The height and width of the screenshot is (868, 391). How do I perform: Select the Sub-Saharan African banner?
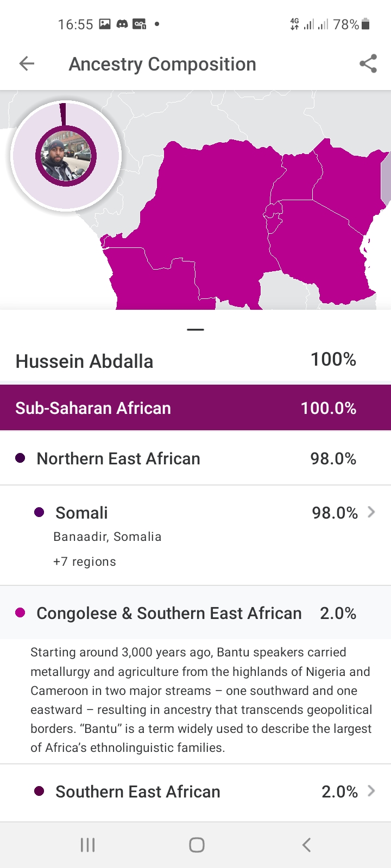pyautogui.click(x=195, y=408)
